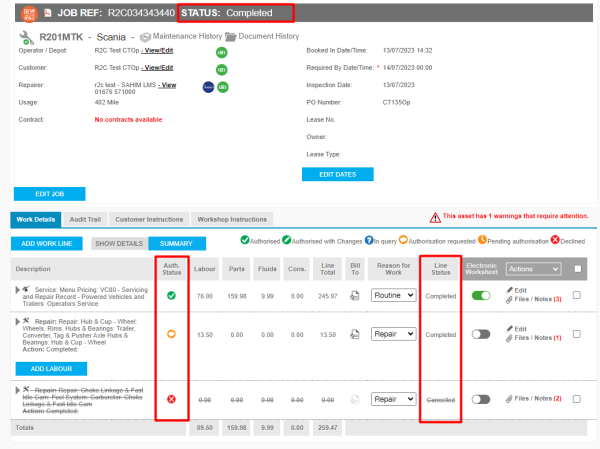This screenshot has width=600, height=449.
Task: Open the Actions dropdown in table header
Action: pyautogui.click(x=534, y=268)
